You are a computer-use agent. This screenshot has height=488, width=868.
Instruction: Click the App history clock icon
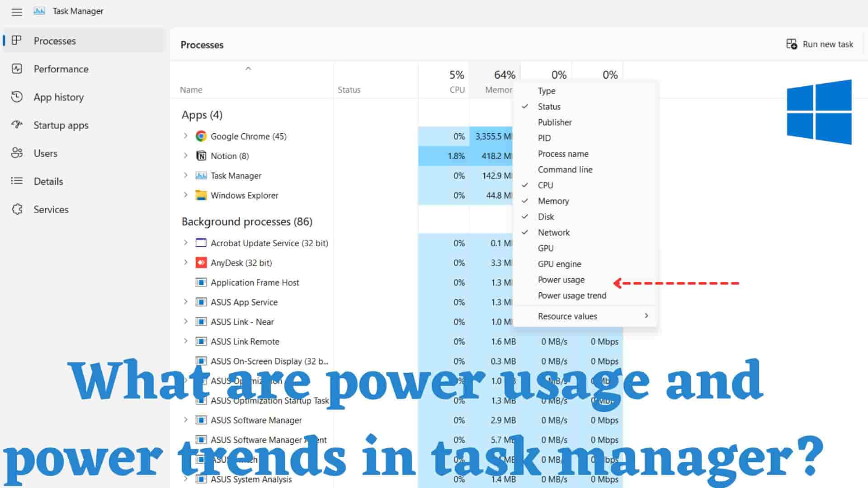click(x=17, y=97)
